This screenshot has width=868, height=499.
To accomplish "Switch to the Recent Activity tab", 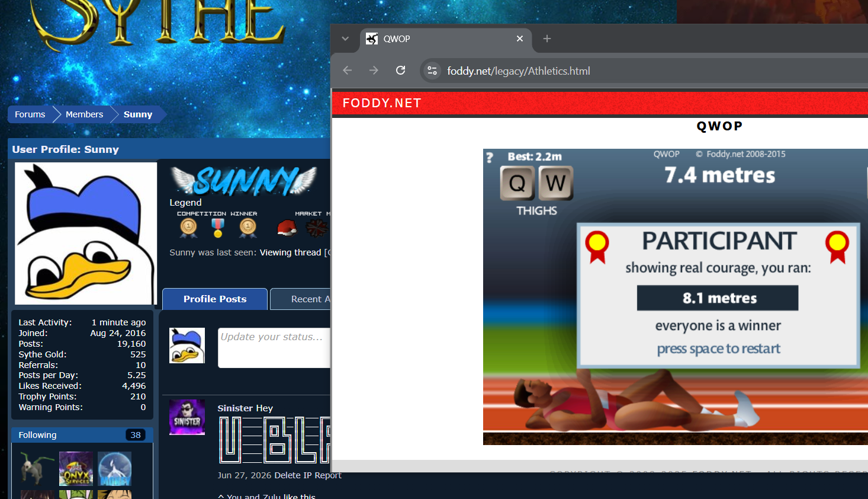I will [301, 299].
